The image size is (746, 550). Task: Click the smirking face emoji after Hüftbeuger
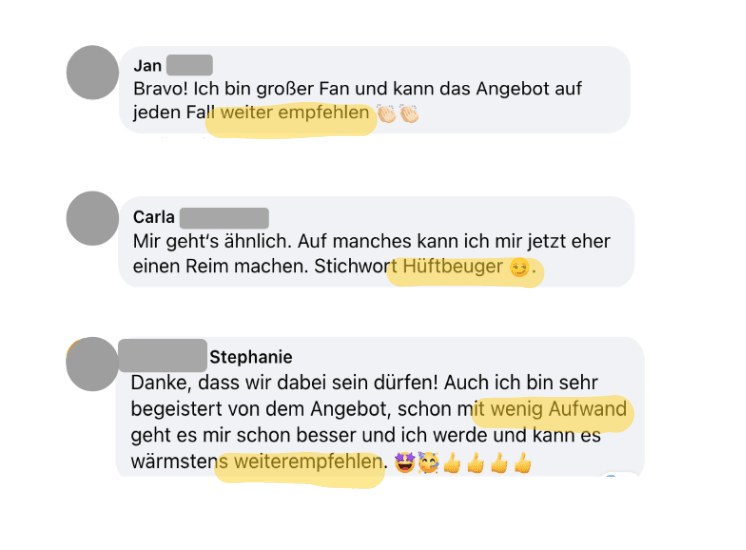tap(519, 267)
